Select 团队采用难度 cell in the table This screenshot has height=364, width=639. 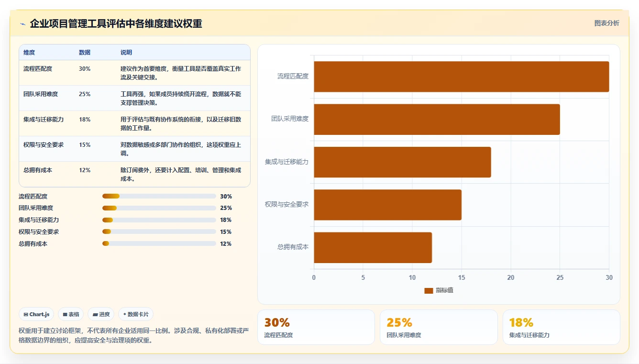(41, 94)
